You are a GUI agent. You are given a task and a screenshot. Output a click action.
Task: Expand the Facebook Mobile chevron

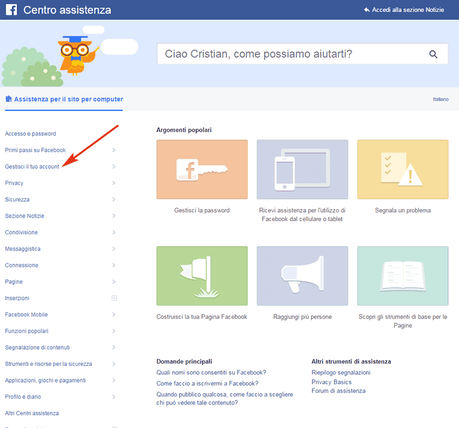click(114, 314)
